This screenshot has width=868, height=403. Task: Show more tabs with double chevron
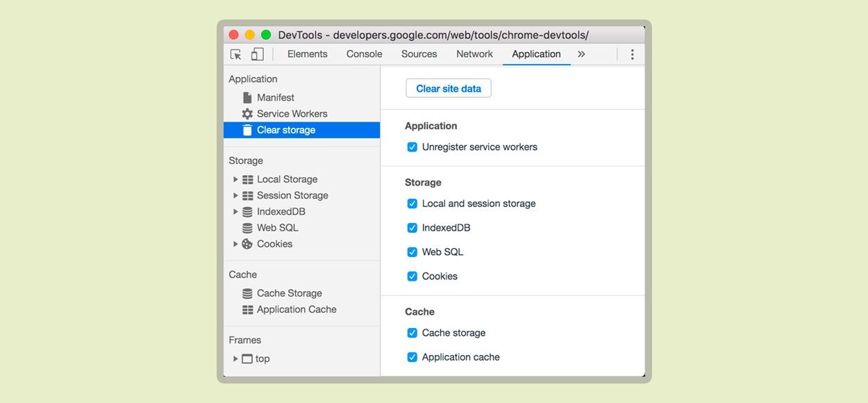coord(581,54)
